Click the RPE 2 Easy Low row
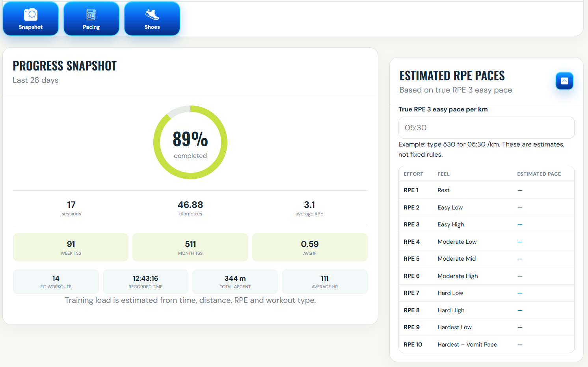This screenshot has width=588, height=367. tap(486, 208)
